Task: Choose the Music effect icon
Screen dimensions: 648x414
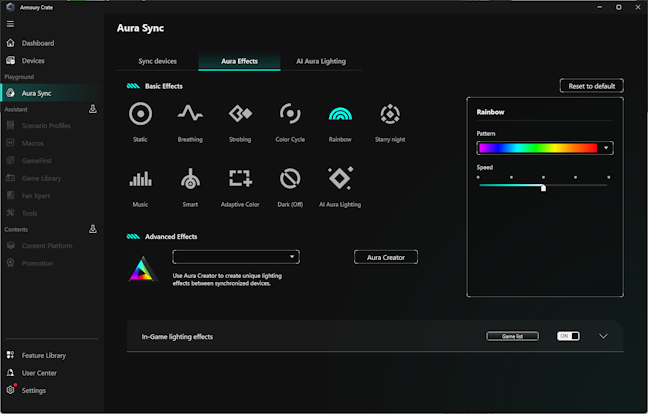Action: [141, 178]
